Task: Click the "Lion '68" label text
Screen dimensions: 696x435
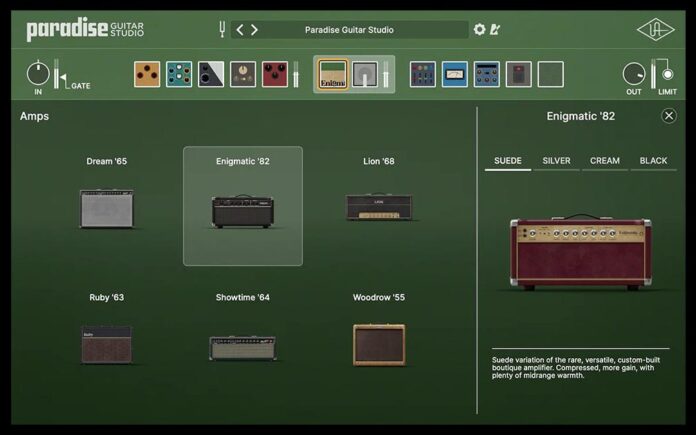Action: tap(379, 161)
